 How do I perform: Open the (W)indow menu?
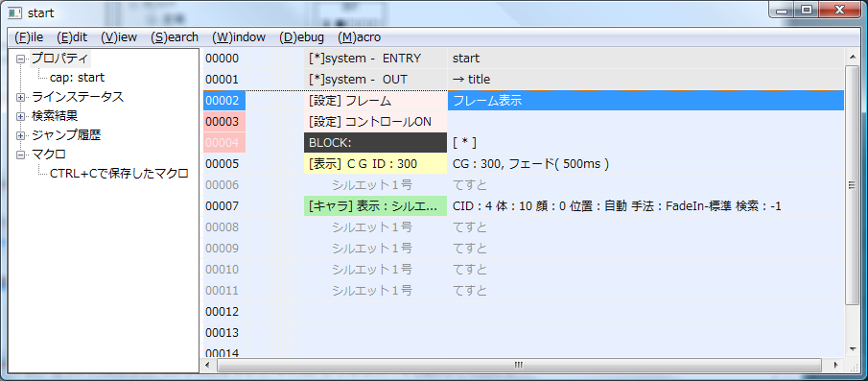point(239,37)
